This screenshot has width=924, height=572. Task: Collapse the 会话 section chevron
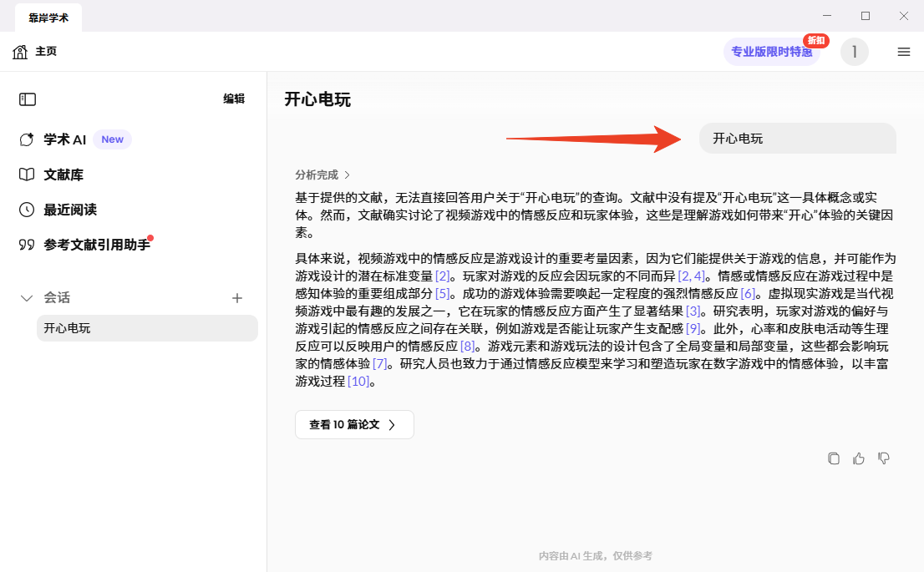coord(27,298)
